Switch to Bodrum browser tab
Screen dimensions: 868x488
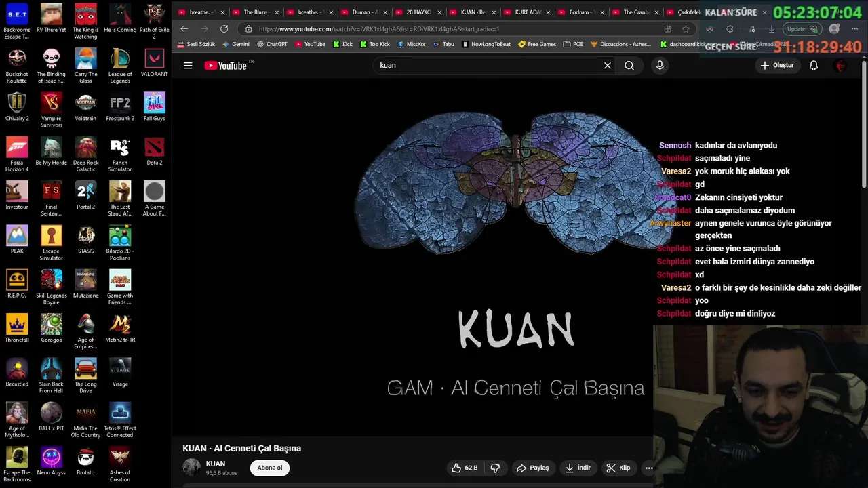[580, 12]
